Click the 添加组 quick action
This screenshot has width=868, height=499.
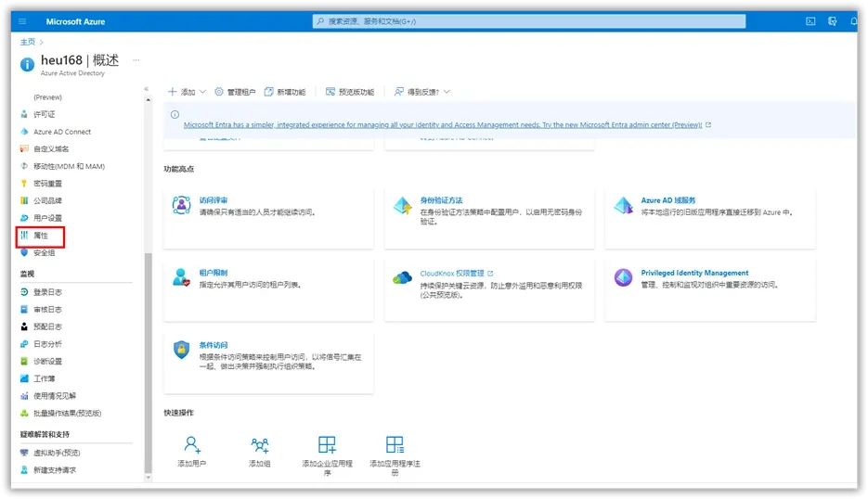(x=260, y=452)
